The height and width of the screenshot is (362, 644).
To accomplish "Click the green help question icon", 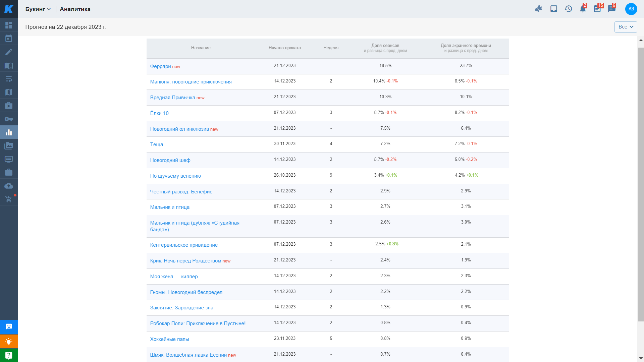I will (9, 355).
